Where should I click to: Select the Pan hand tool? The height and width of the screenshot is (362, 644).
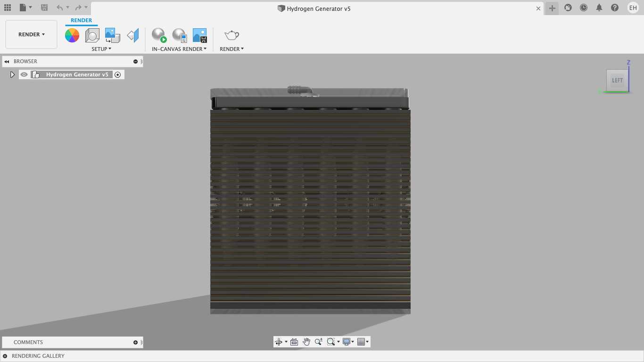306,342
